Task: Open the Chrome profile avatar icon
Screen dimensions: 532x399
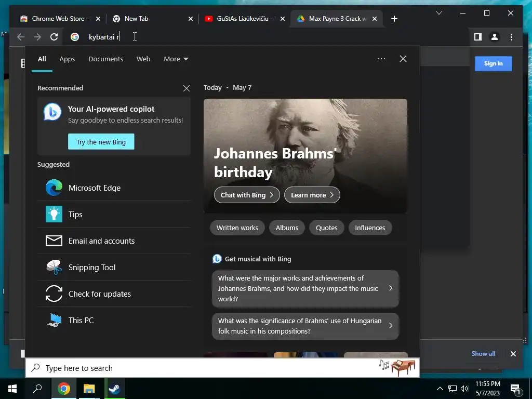Action: (495, 37)
